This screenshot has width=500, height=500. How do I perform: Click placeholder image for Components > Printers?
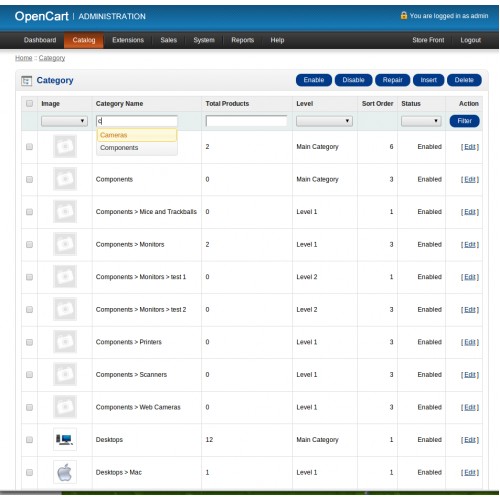click(65, 342)
